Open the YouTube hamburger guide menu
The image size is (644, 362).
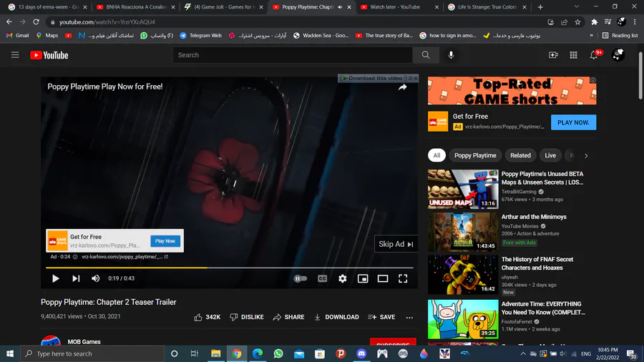coord(15,55)
